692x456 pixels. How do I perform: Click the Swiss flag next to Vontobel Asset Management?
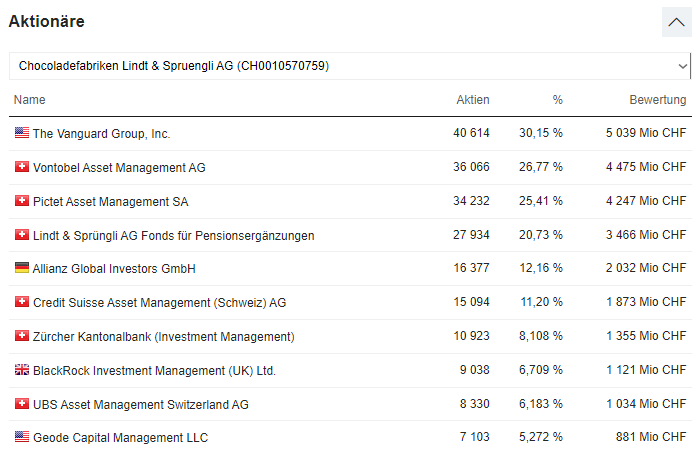(22, 167)
